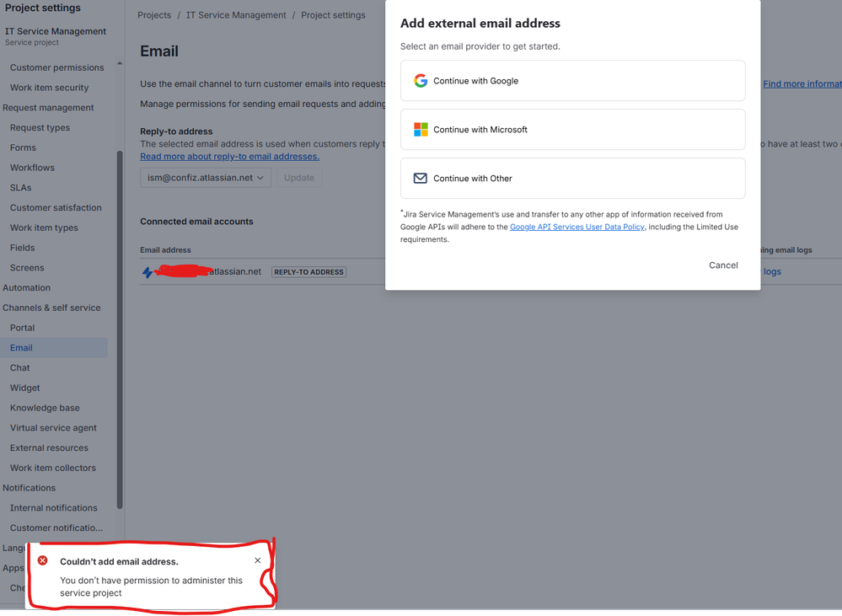The image size is (842, 616).
Task: Go to Projects breadcrumb
Action: (x=154, y=15)
